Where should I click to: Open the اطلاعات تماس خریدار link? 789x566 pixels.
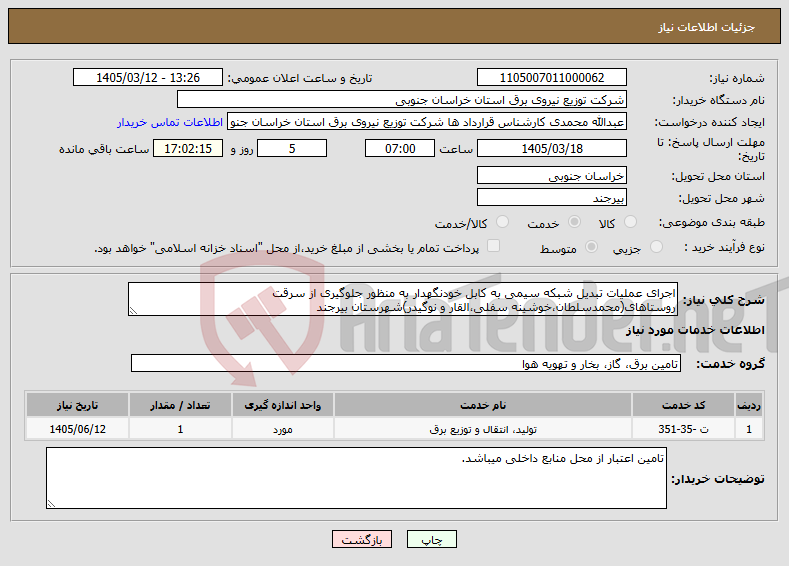tap(170, 122)
